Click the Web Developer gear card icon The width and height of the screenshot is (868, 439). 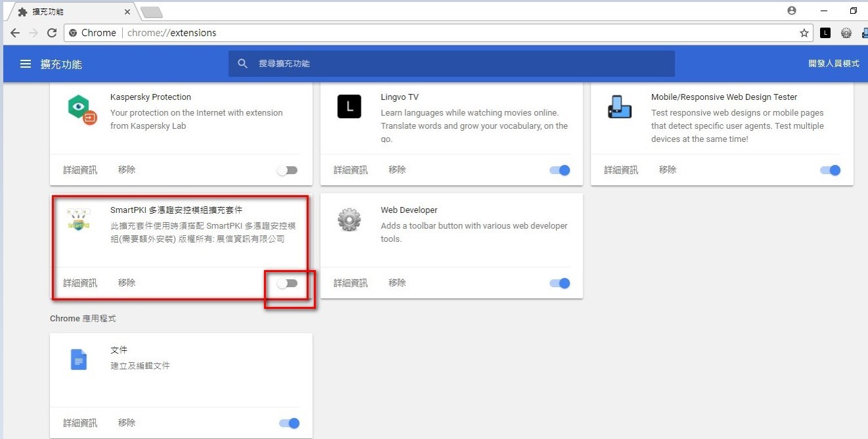point(350,219)
